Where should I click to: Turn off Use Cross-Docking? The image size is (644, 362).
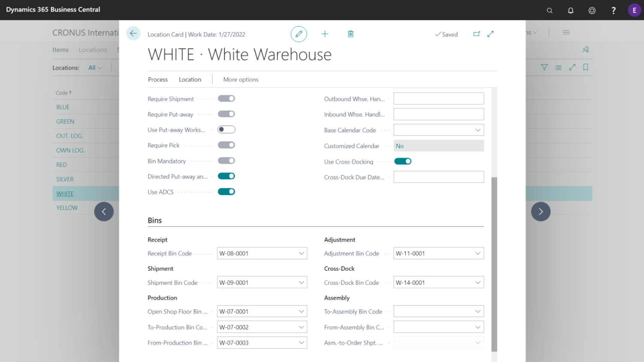tap(403, 161)
